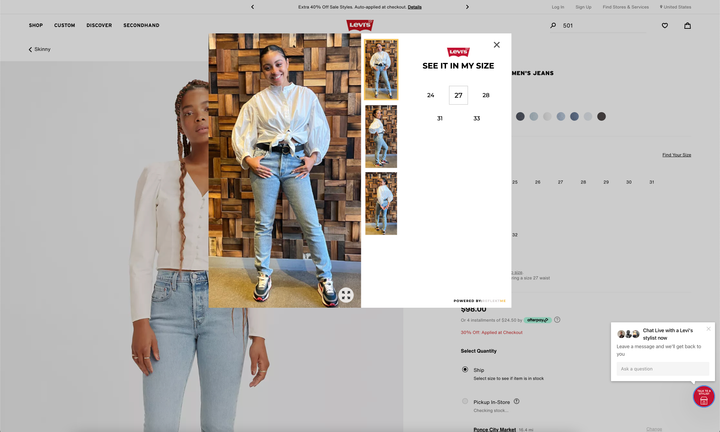720x432 pixels.
Task: Dismiss the live chat popup
Action: coord(709,329)
